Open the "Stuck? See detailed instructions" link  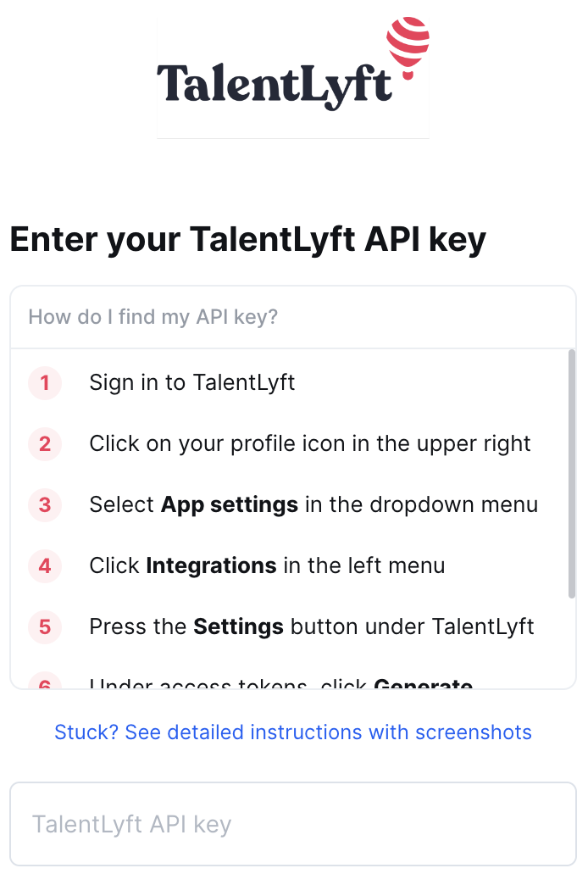pos(293,732)
